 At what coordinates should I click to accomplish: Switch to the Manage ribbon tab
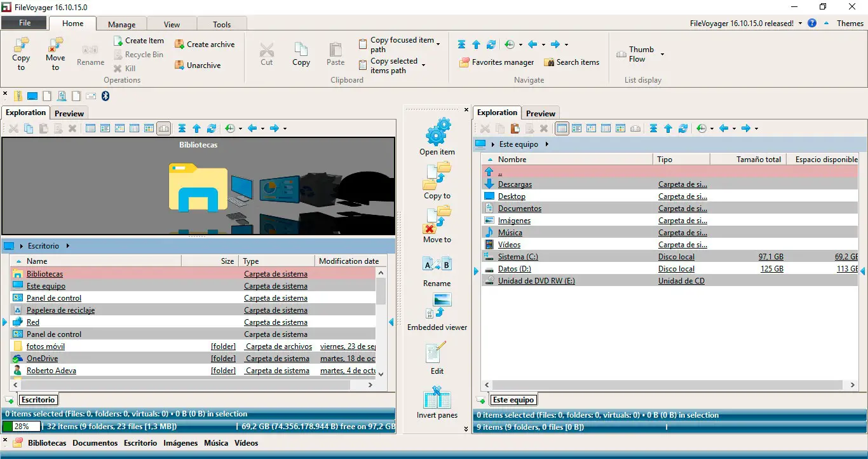(121, 24)
